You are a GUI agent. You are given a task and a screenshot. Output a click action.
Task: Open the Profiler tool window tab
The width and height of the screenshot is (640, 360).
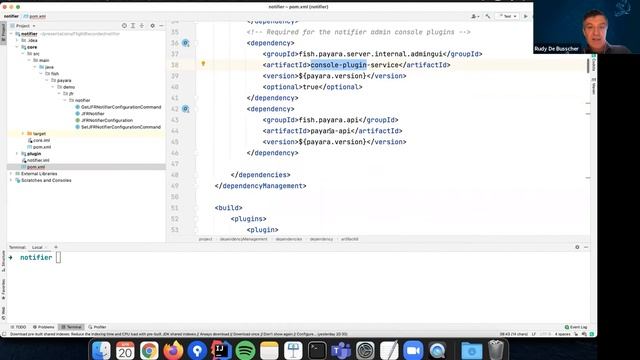coord(98,327)
